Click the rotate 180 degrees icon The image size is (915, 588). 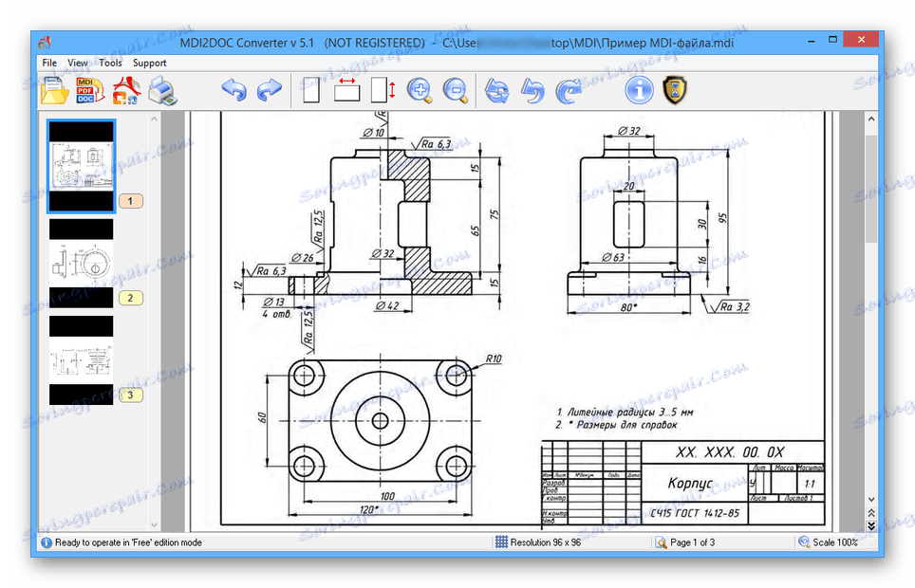click(x=497, y=91)
